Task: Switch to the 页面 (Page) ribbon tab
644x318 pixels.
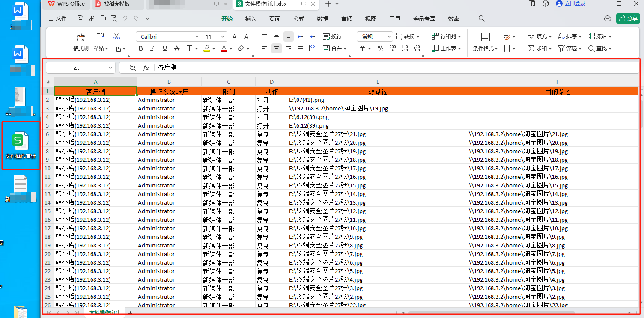Action: 275,19
